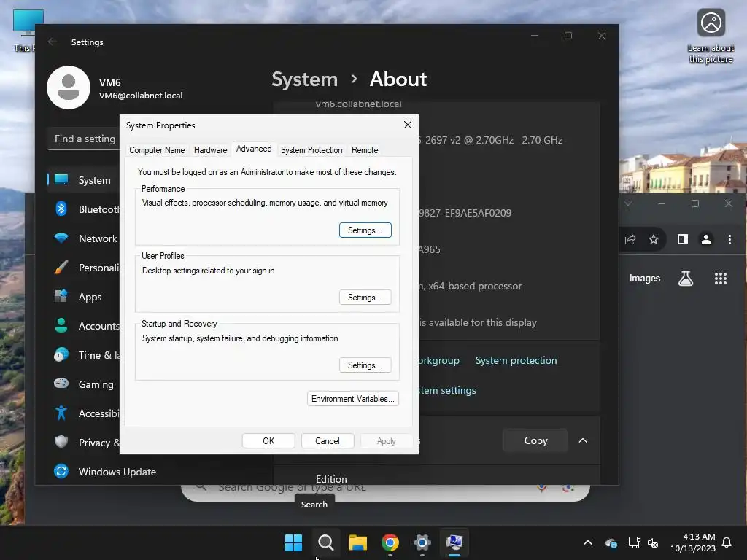Open Performance Settings button
The width and height of the screenshot is (747, 560).
pyautogui.click(x=365, y=230)
